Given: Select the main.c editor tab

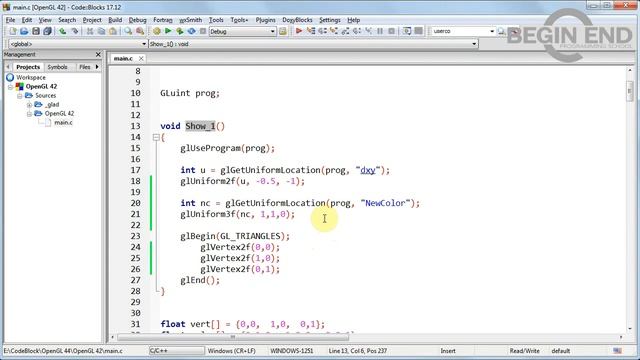Looking at the screenshot, I should pos(123,58).
